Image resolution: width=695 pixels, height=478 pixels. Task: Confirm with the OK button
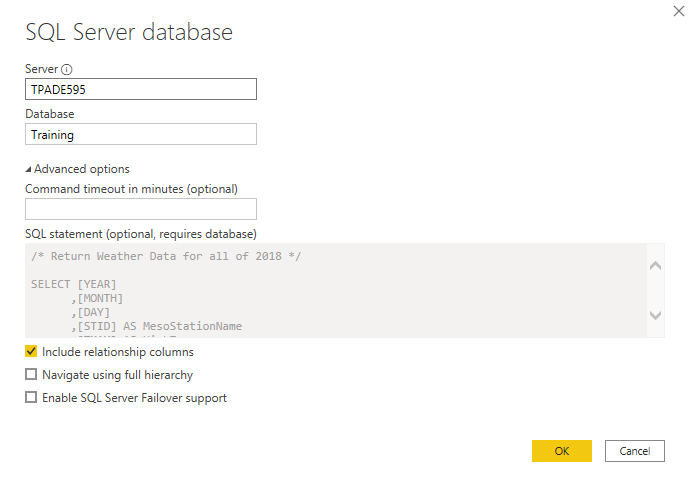(x=562, y=451)
